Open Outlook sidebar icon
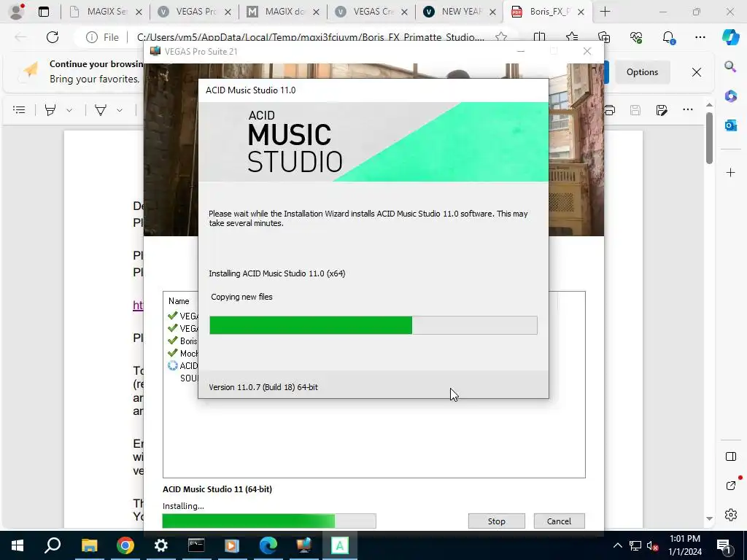The image size is (747, 560). pos(730,125)
